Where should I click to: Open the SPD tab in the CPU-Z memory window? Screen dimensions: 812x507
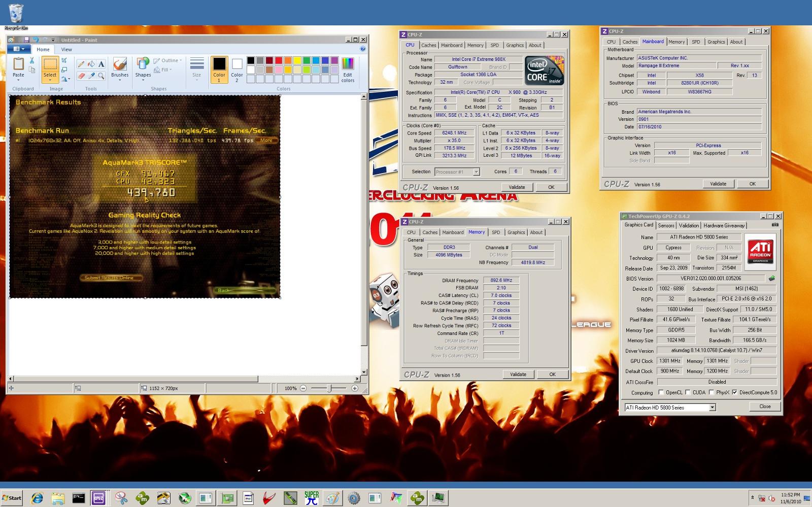pos(496,232)
